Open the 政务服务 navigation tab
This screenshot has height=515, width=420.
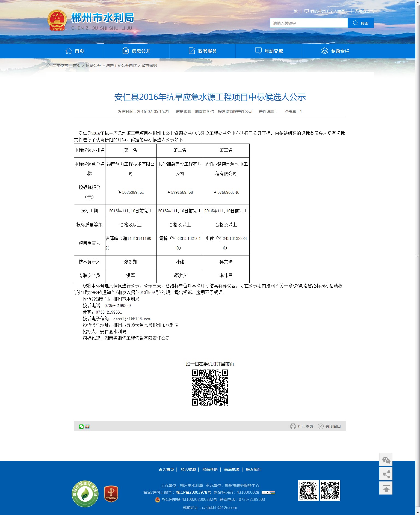203,51
